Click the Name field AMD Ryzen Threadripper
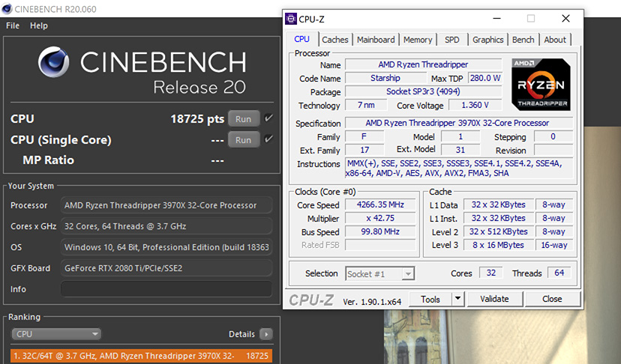This screenshot has width=621, height=364. pos(423,64)
